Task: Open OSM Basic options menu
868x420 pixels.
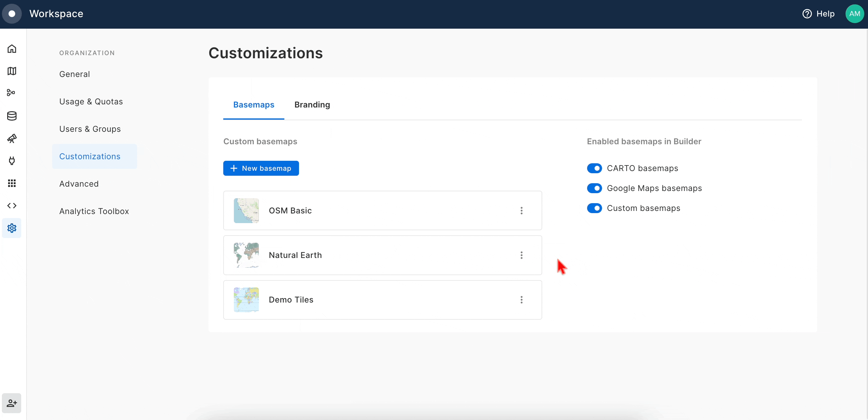Action: point(521,211)
